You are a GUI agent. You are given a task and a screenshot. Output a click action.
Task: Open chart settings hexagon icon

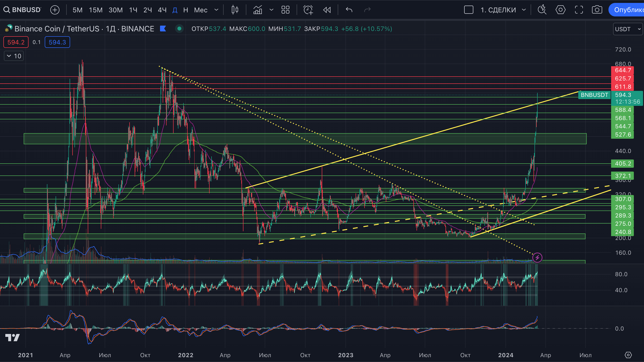560,10
